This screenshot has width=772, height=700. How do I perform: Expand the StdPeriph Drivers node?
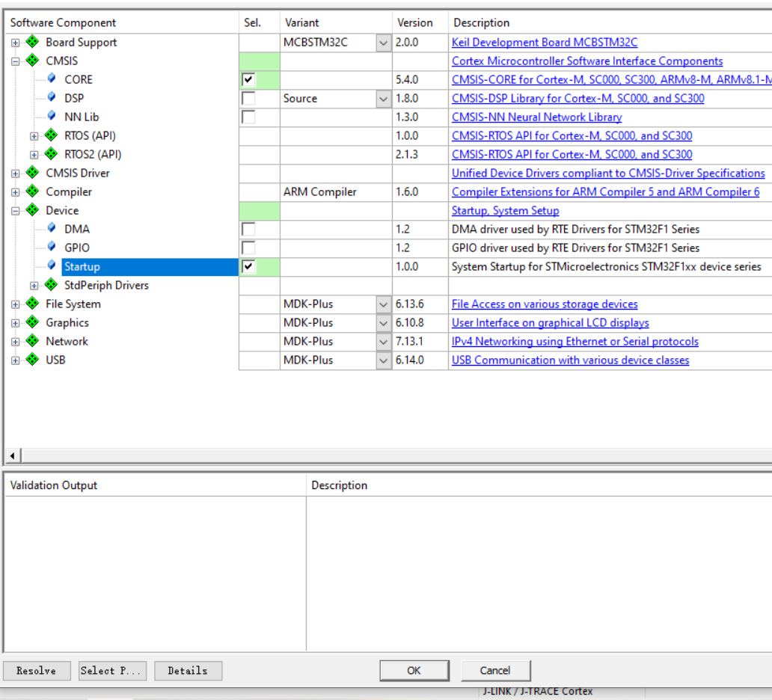pos(34,286)
